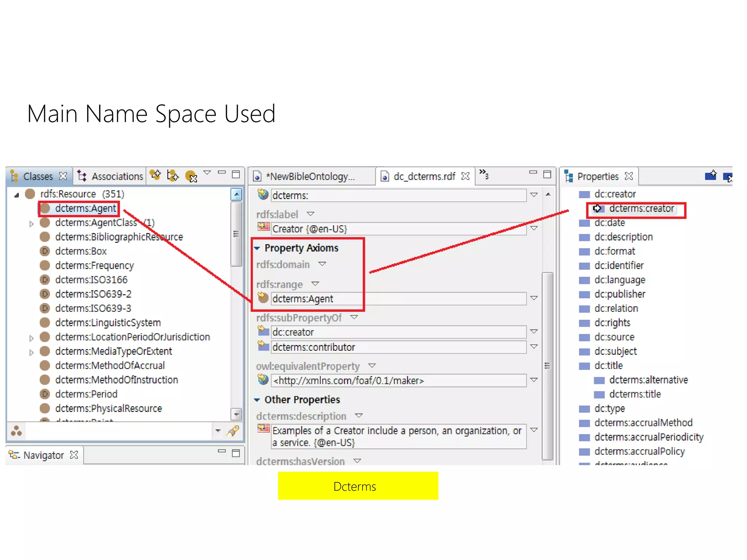The width and height of the screenshot is (747, 560).
Task: Open dcterms:description menu triangle
Action: [x=359, y=416]
